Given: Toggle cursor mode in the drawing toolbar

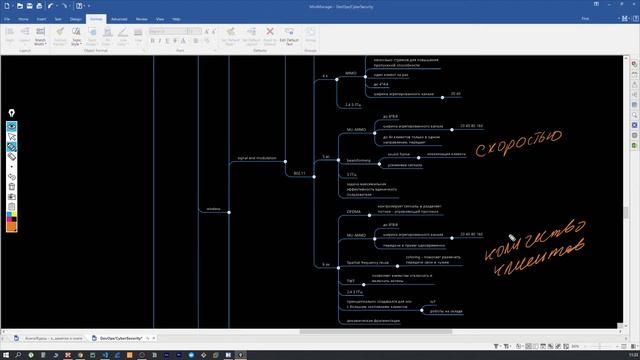Looking at the screenshot, I should click(x=11, y=137).
